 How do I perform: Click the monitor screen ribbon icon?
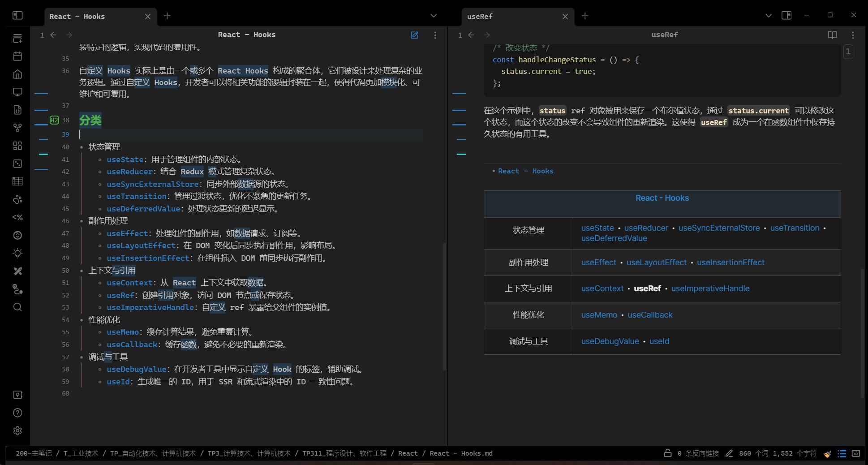tap(17, 92)
